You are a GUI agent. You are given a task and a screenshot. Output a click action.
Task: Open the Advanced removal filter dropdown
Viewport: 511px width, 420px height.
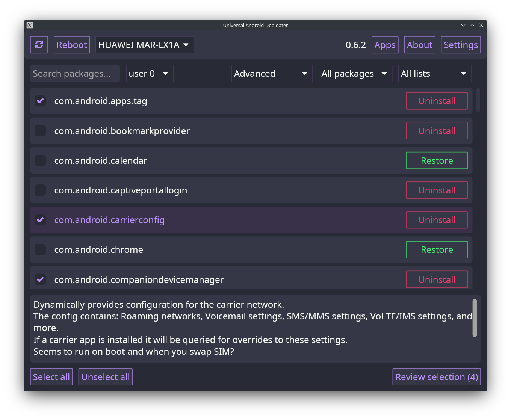(x=272, y=73)
